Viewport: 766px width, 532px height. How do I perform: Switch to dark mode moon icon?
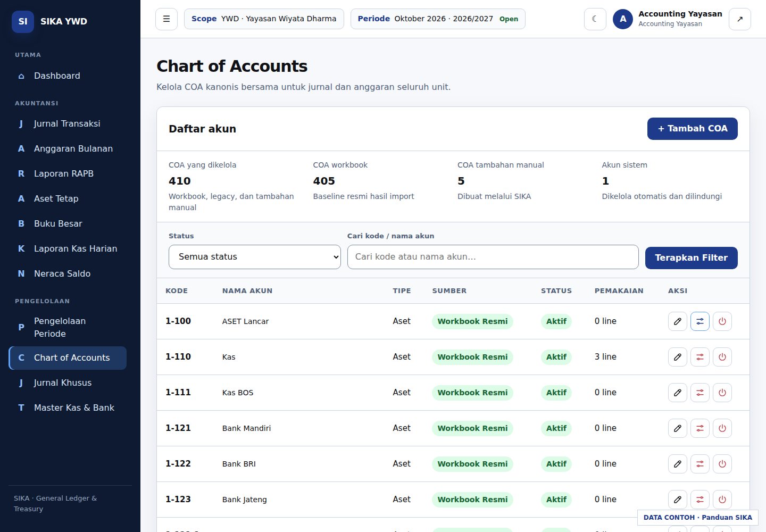pos(595,19)
